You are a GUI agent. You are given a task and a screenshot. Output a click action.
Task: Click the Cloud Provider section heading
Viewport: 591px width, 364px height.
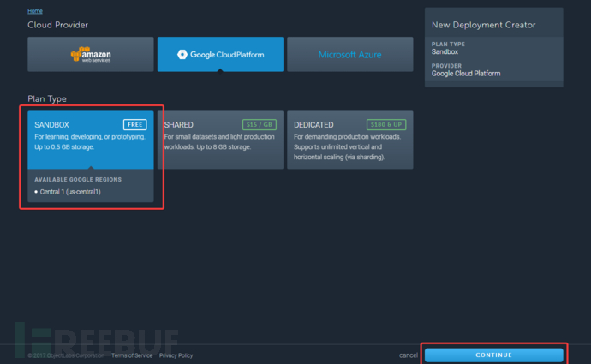[x=57, y=25]
